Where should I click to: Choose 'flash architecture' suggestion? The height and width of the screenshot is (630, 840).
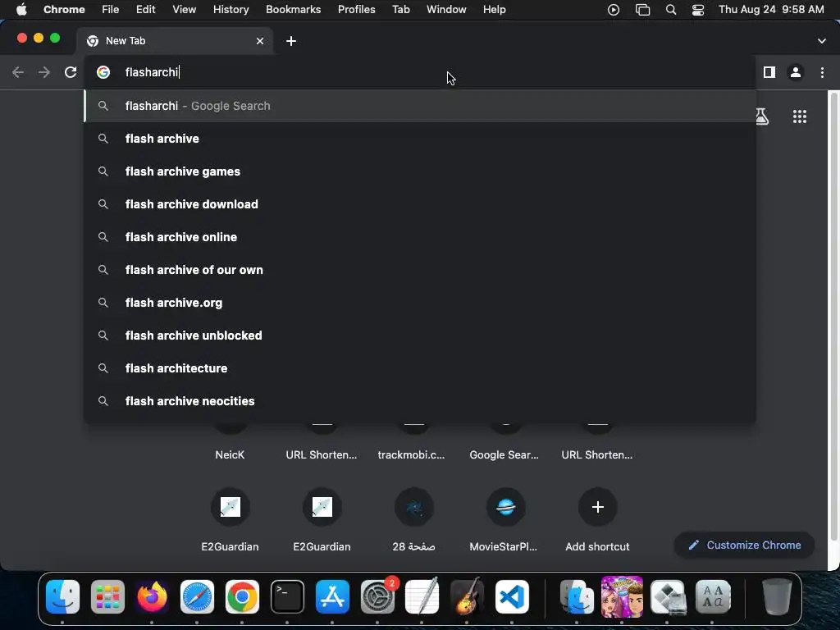point(420,368)
